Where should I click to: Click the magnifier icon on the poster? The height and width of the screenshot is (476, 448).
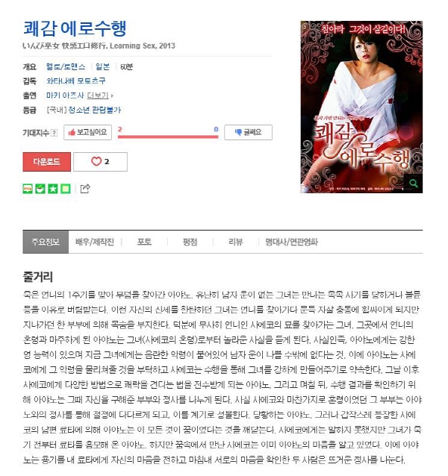[414, 184]
